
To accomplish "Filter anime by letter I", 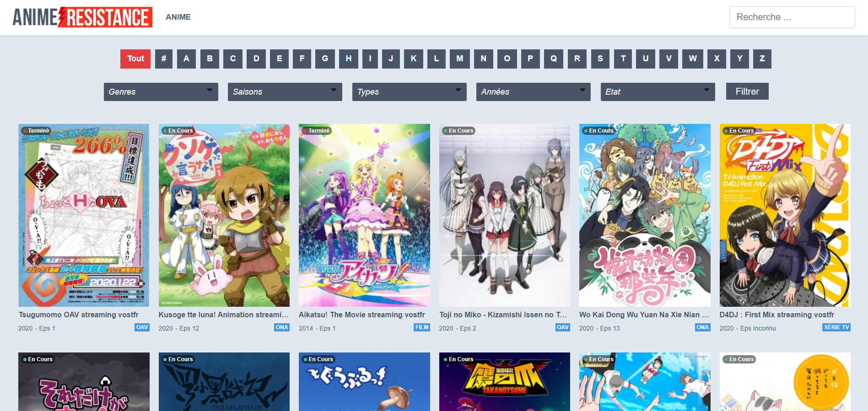I will (370, 59).
